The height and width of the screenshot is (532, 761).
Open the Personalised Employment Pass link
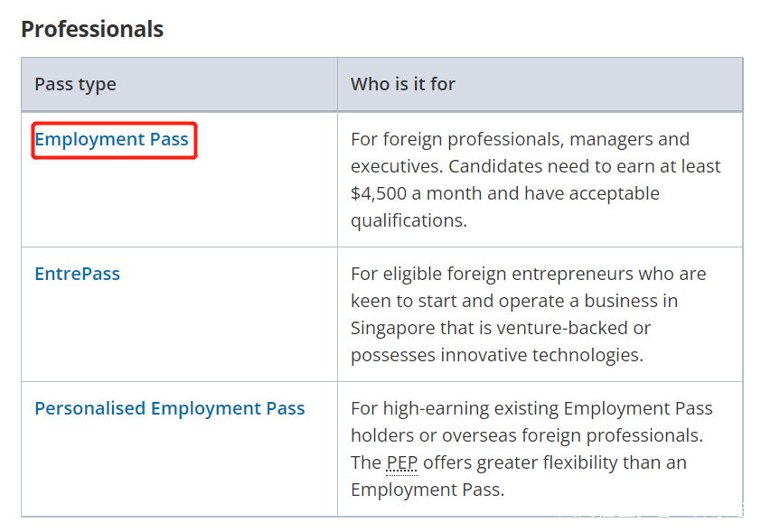pyautogui.click(x=169, y=408)
